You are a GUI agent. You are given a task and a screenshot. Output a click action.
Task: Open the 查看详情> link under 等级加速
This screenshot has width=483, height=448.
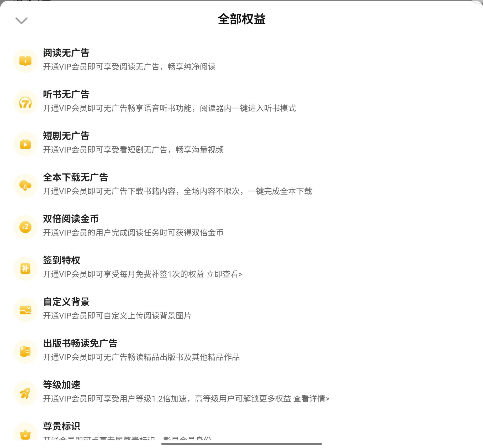tap(311, 399)
